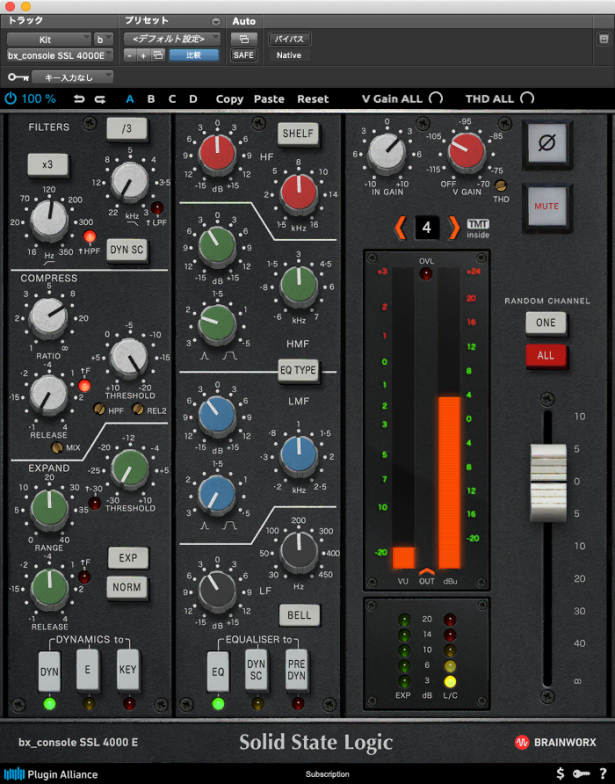Open the bx_console SSL 4000E plugin selector
Screen dimensions: 615x784
pos(60,55)
